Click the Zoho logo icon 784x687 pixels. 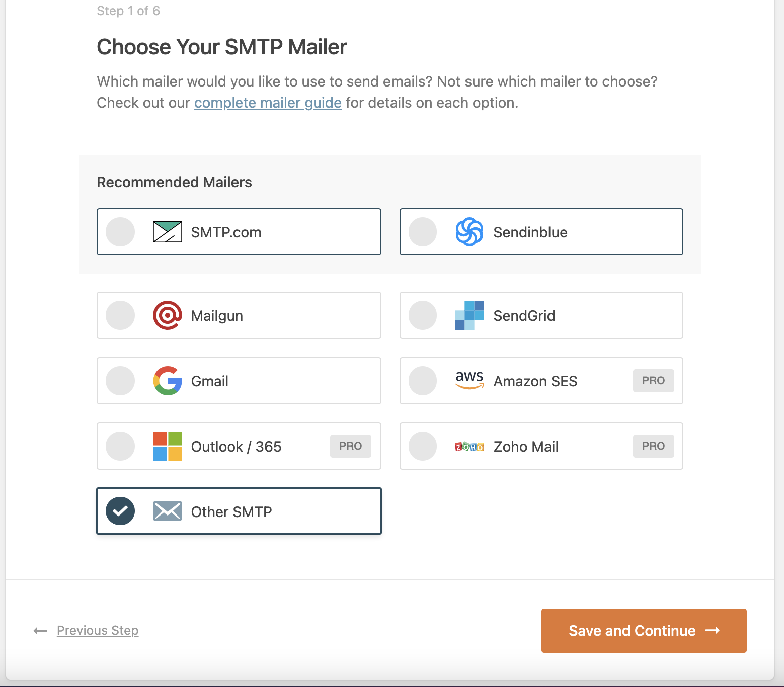[469, 447]
